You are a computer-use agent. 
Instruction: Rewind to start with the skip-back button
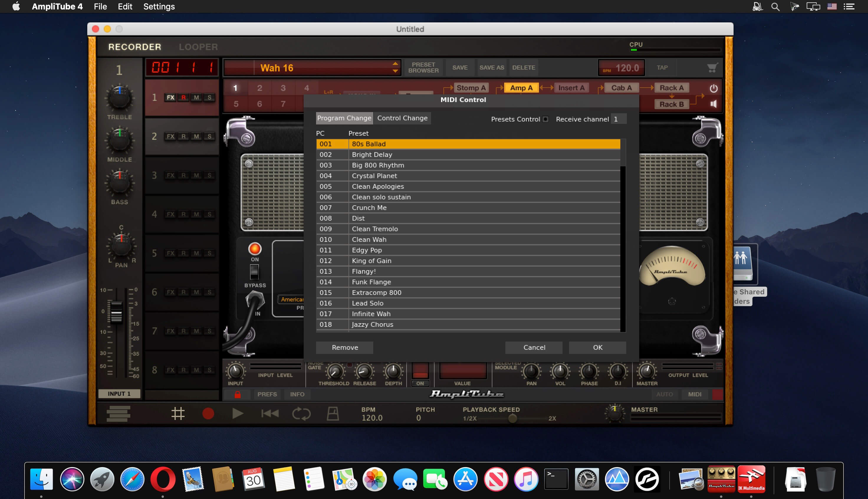click(270, 413)
